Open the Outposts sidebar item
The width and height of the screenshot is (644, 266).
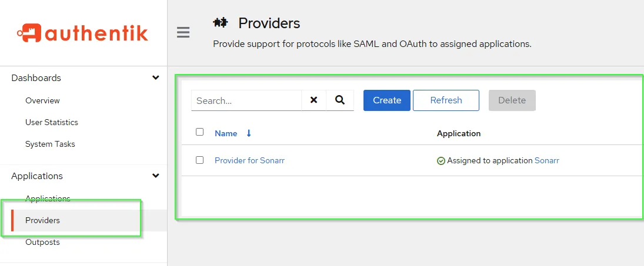pos(42,242)
